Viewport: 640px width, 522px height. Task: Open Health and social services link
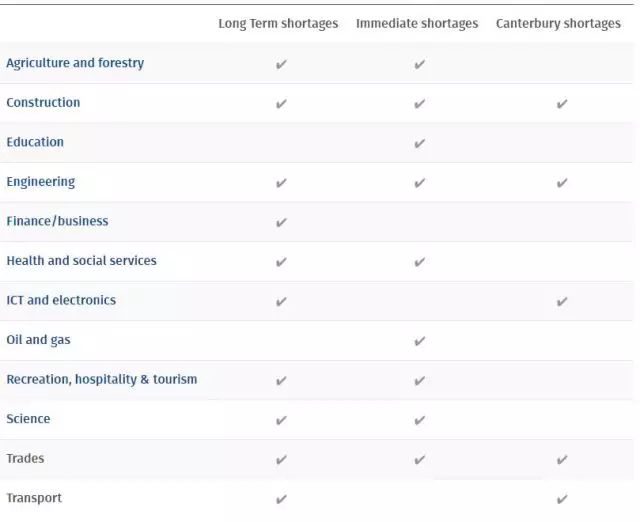(81, 261)
